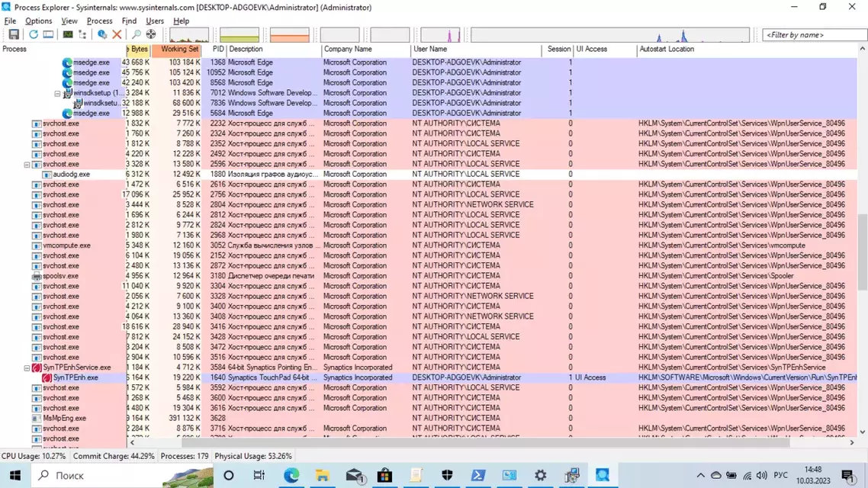Open the View menu

click(x=69, y=21)
